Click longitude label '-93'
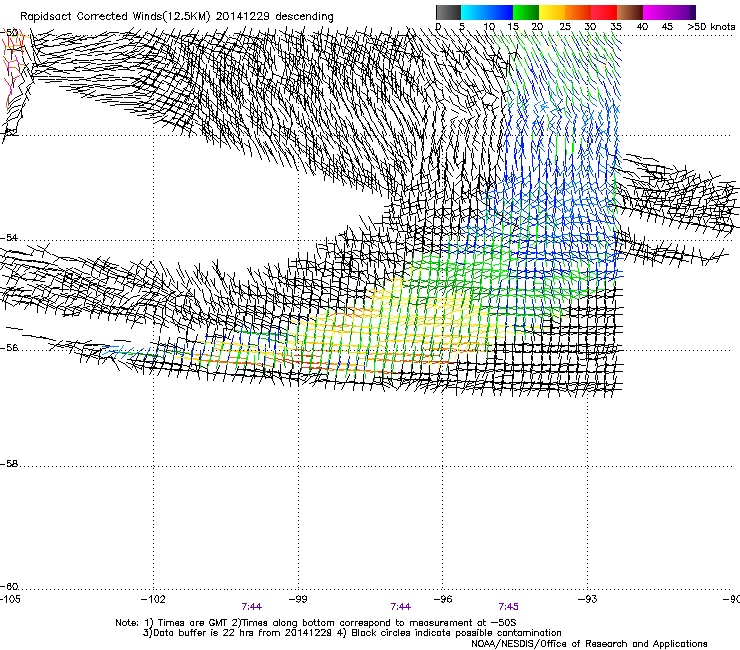 (588, 599)
